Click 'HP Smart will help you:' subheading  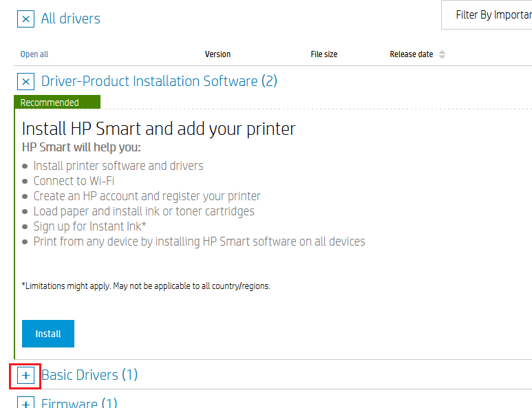81,147
